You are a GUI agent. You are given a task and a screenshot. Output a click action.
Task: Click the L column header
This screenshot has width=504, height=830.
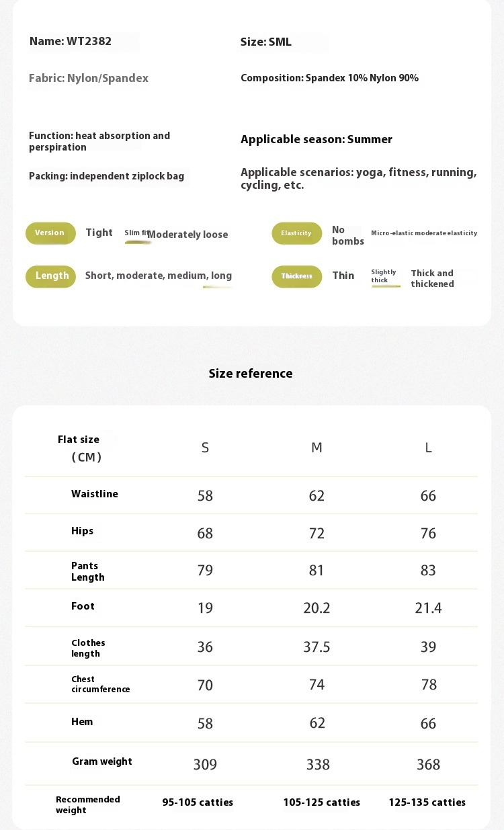pyautogui.click(x=428, y=448)
